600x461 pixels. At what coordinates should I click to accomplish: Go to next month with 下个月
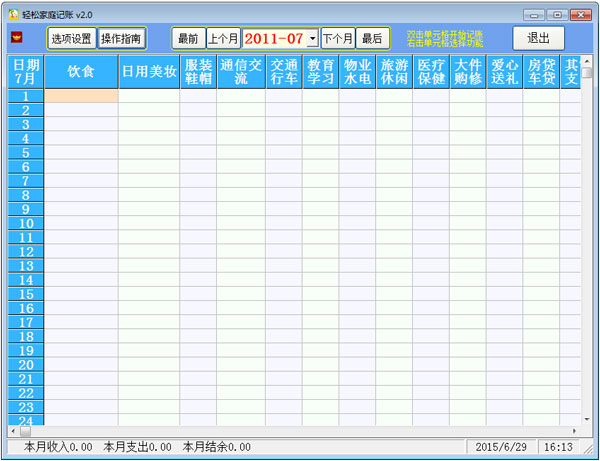[338, 38]
